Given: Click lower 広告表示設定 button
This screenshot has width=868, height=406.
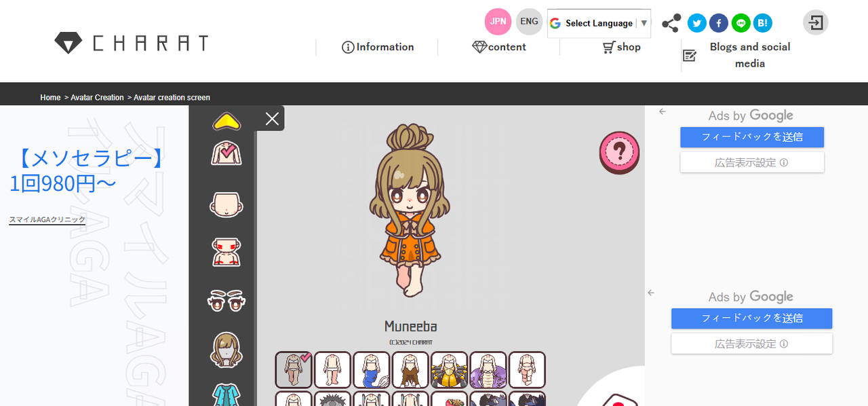Looking at the screenshot, I should point(751,344).
